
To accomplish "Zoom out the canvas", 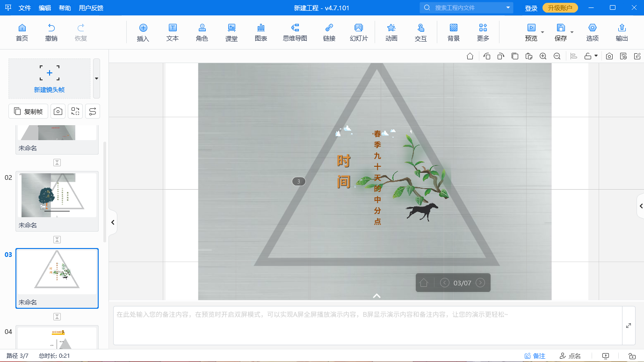I will point(557,56).
